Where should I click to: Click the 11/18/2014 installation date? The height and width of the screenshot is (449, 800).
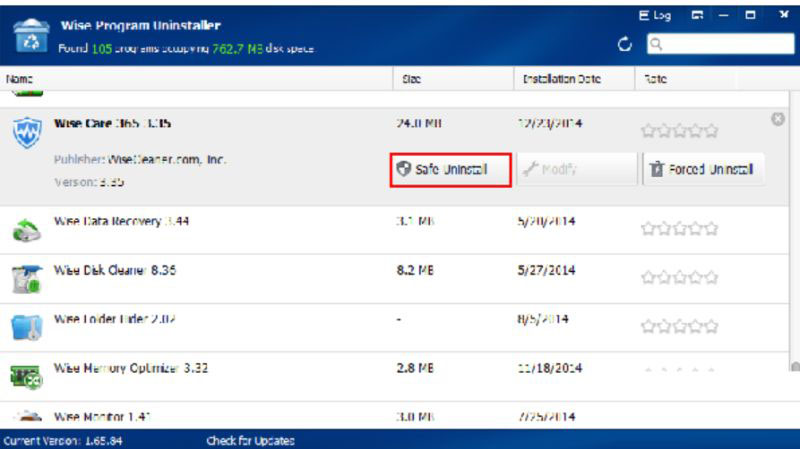(x=549, y=368)
